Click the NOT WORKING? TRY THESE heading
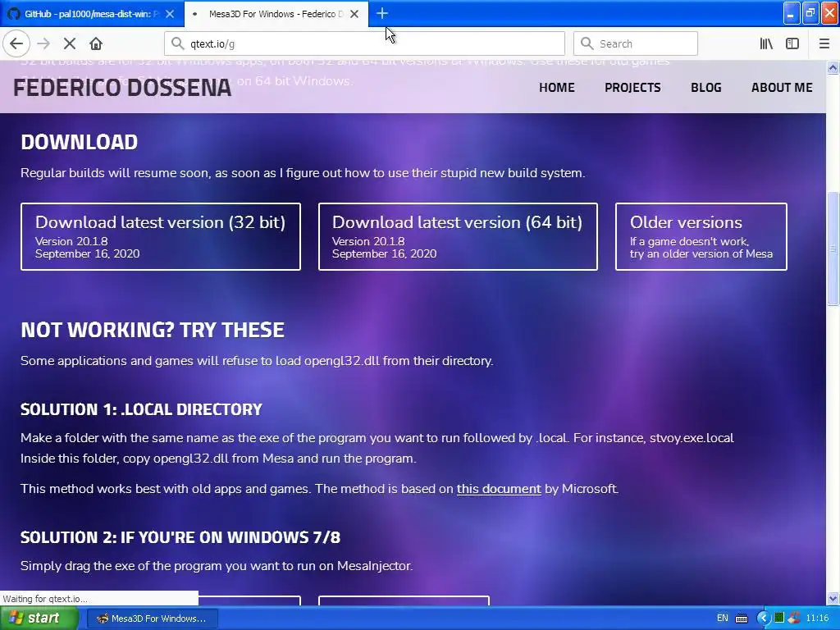The image size is (840, 630). tap(153, 330)
